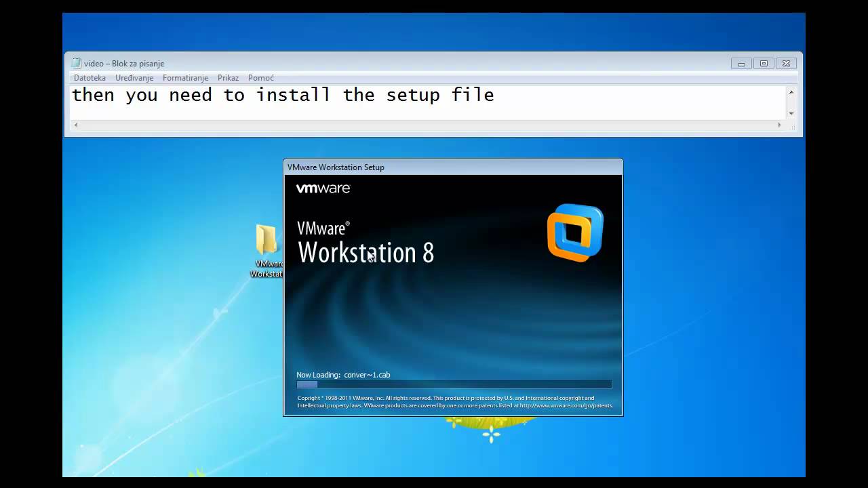Click the Notepad document icon in title bar
The image size is (868, 488).
click(x=77, y=63)
